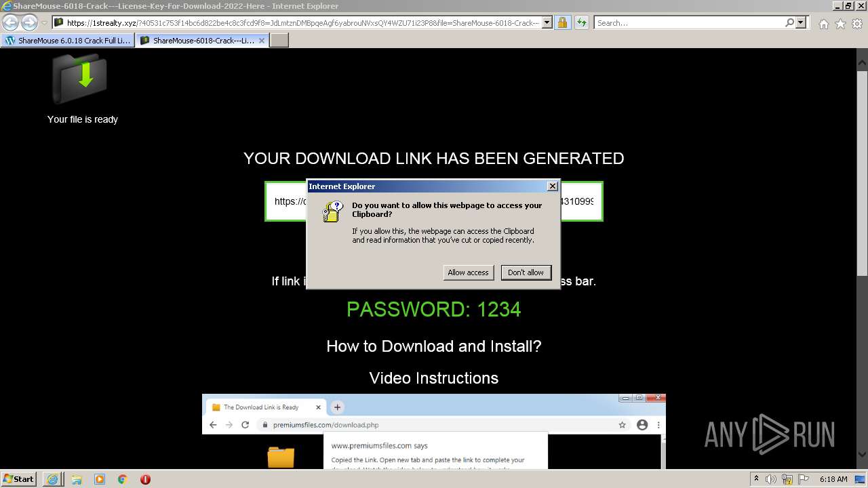Click the red stop taskbar icon
This screenshot has height=488, width=868.
(x=145, y=479)
